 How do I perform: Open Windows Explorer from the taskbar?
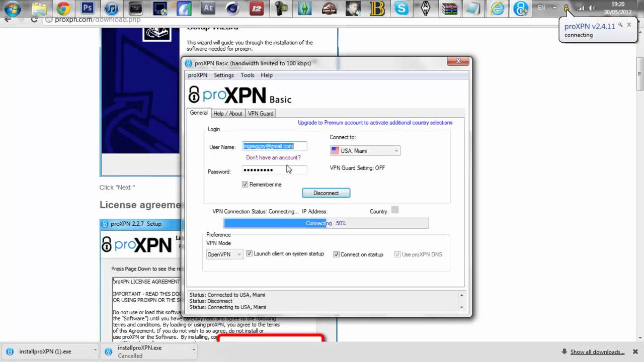click(x=39, y=9)
